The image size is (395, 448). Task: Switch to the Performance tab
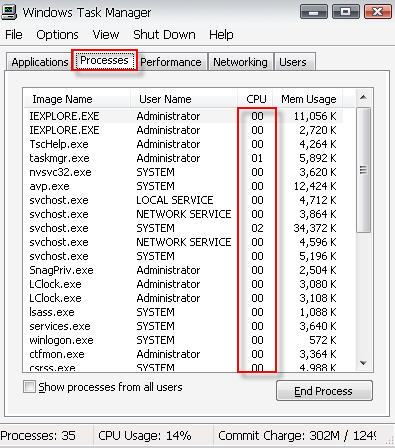pos(171,62)
